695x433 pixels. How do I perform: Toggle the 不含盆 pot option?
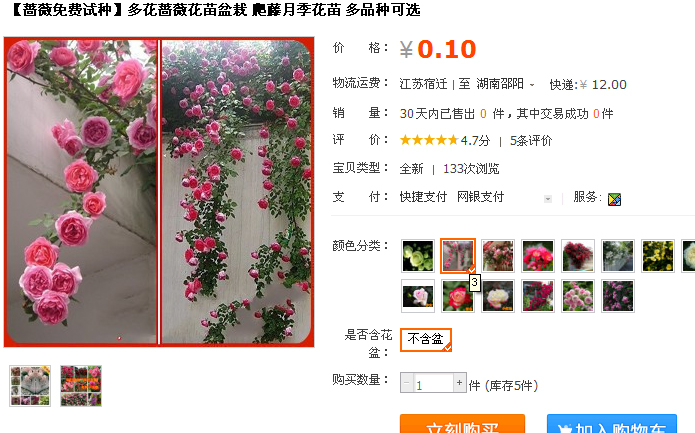426,340
